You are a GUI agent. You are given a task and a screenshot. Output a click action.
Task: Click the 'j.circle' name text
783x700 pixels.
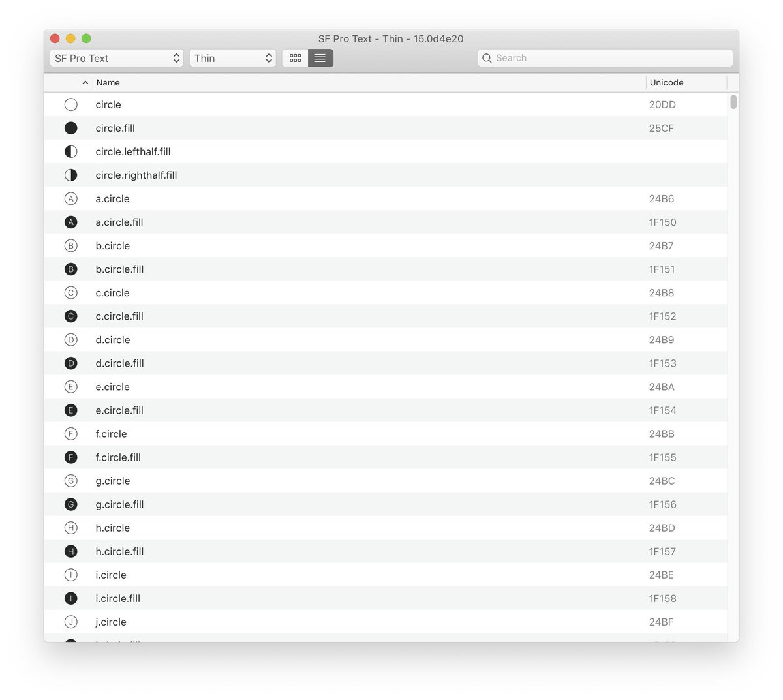[111, 622]
